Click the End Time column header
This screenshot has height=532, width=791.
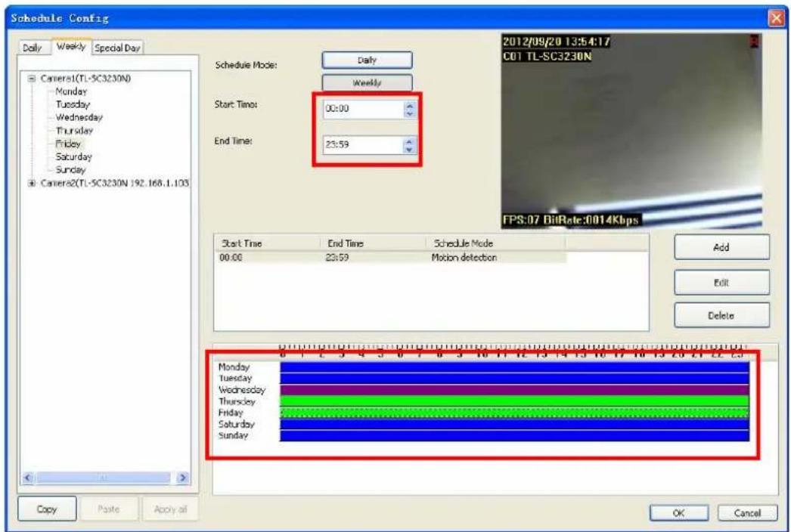point(372,243)
